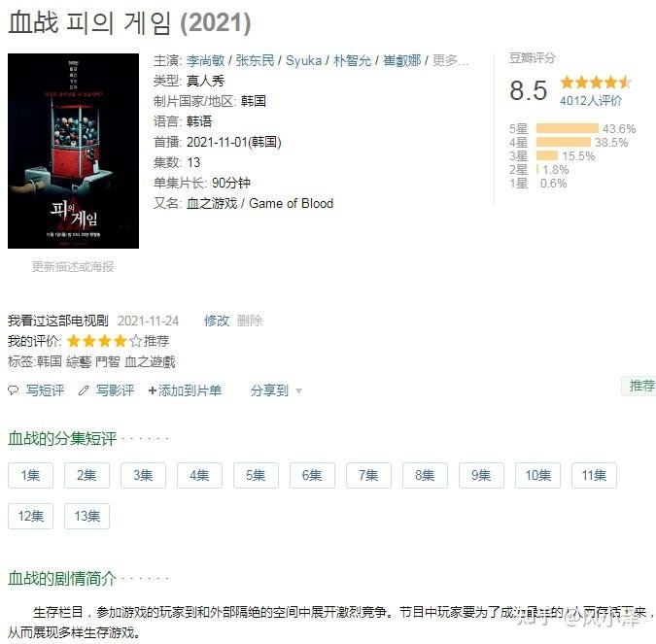Click 更新描述或海报 under the poster
This screenshot has width=656, height=644.
coord(73,266)
